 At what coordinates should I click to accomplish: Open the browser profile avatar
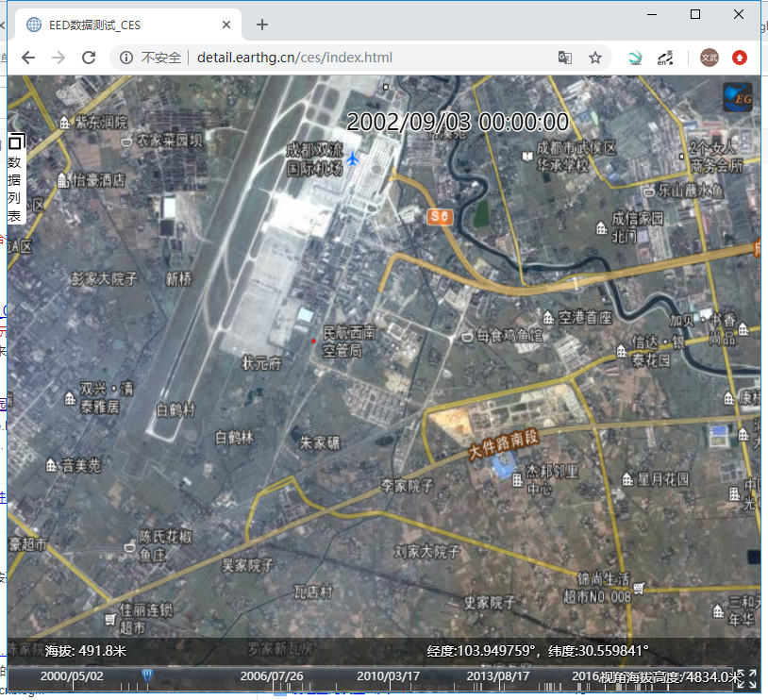point(709,58)
